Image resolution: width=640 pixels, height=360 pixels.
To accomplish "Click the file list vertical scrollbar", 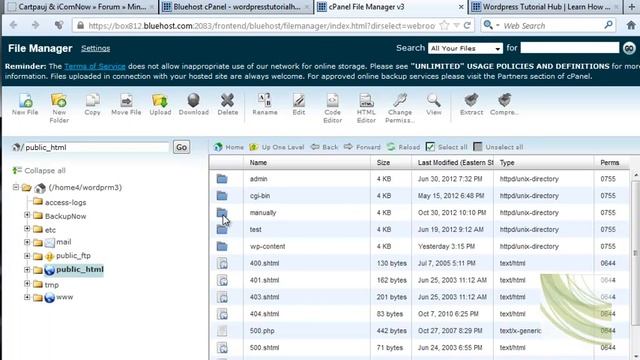I will 635,253.
